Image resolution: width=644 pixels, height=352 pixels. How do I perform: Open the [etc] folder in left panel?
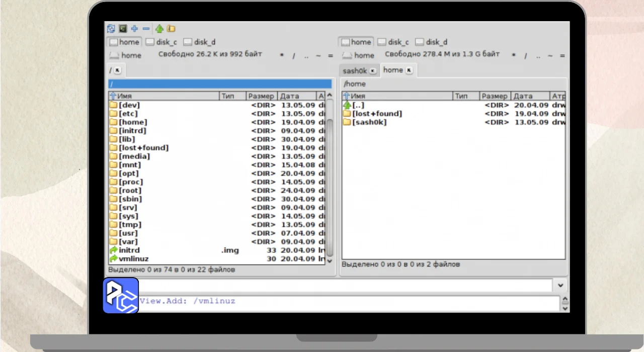tap(129, 114)
